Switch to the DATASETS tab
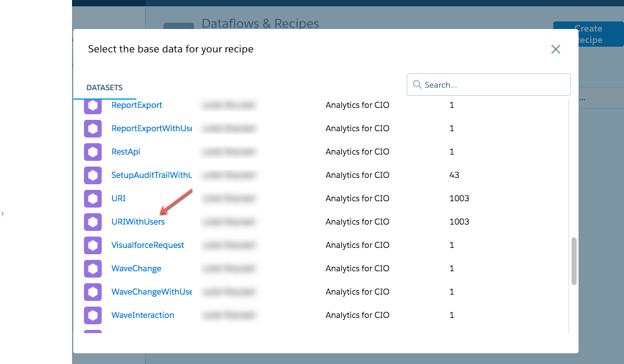 105,88
